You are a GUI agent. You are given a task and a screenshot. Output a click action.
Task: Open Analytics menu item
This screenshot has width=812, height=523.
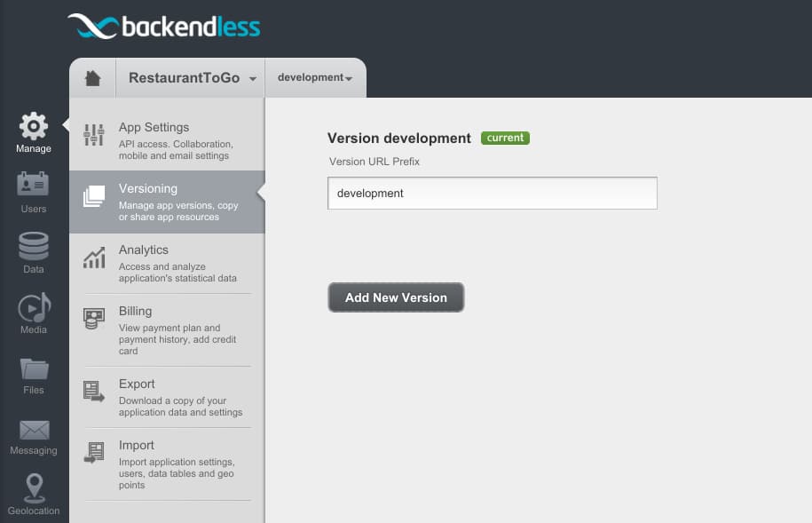[x=167, y=263]
